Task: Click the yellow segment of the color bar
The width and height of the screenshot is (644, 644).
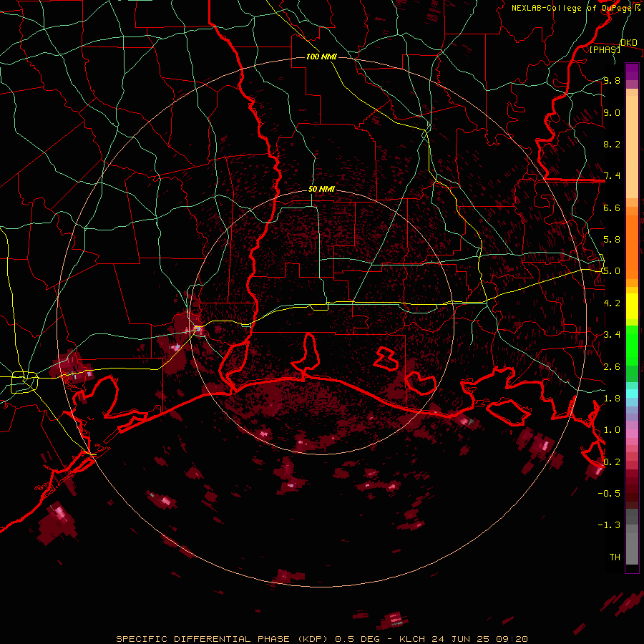Action: click(632, 306)
